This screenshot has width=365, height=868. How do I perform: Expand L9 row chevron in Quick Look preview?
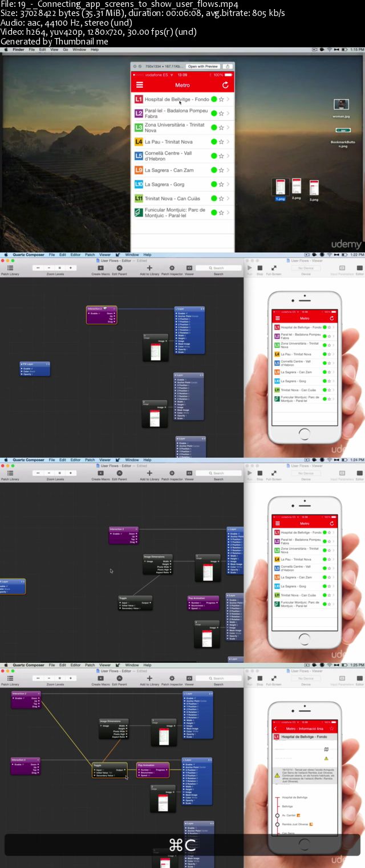(x=229, y=170)
